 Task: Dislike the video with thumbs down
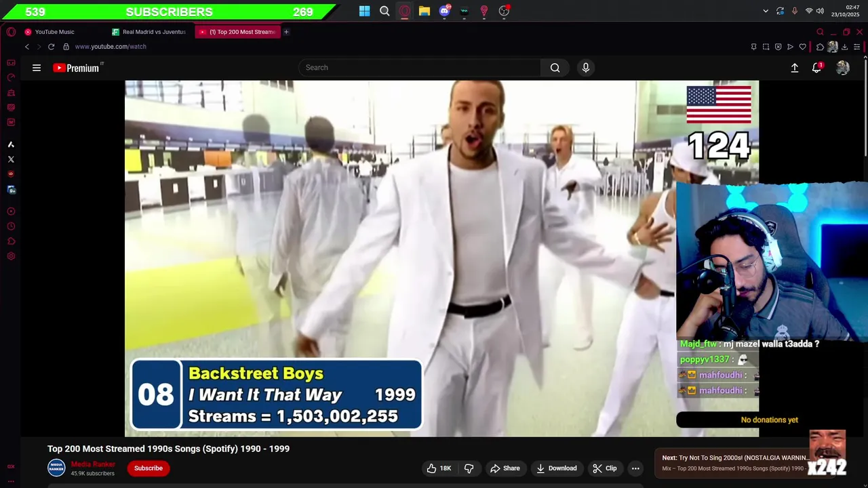tap(469, 468)
